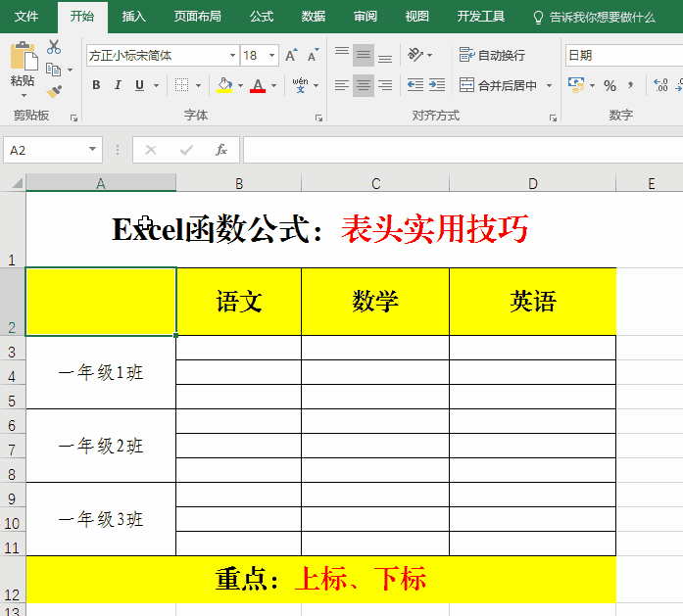Click the formula bar input
The image size is (683, 616).
click(463, 150)
